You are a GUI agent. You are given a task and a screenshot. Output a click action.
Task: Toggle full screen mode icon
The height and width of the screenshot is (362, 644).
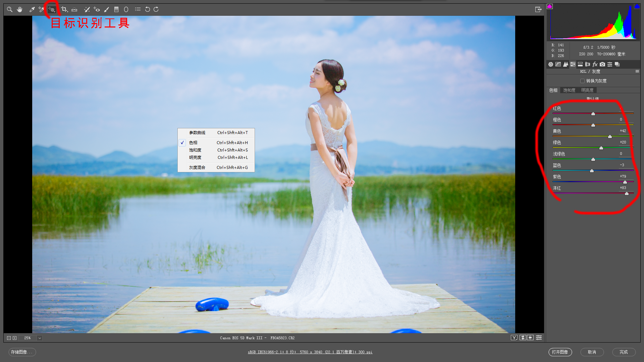click(538, 9)
